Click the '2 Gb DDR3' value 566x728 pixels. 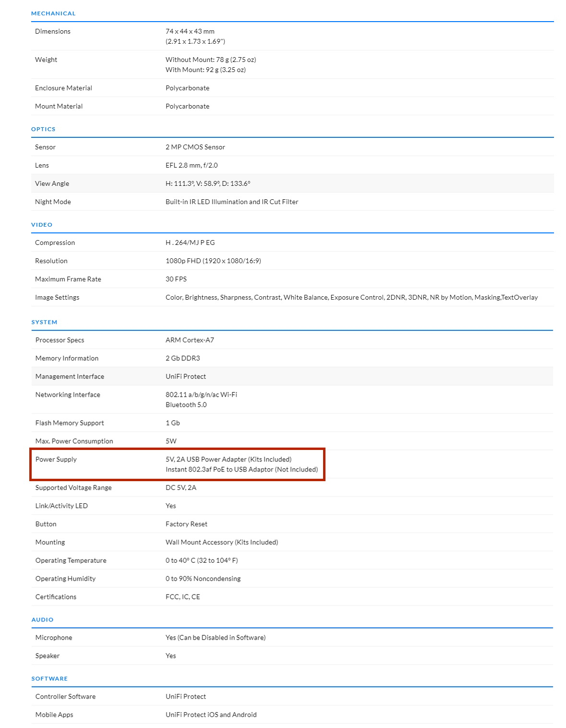tap(183, 358)
